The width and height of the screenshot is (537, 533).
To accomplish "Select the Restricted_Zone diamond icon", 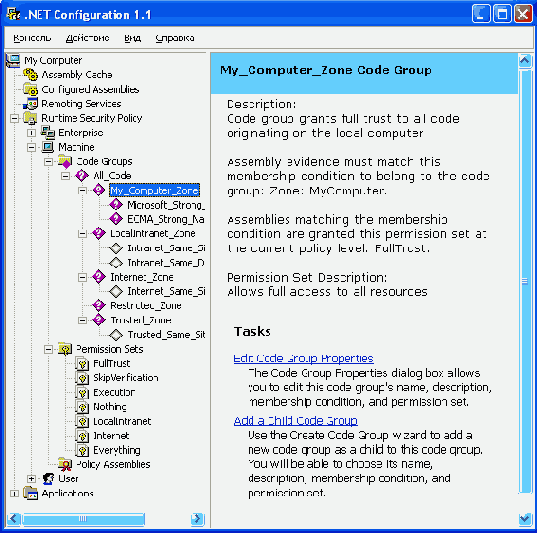I will (99, 305).
